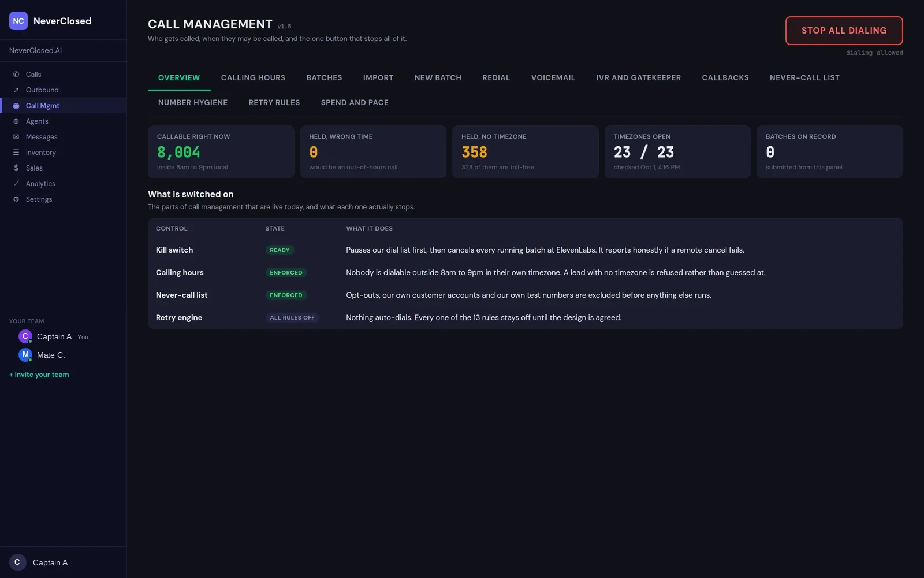This screenshot has height=578, width=924.
Task: Click the Held, Wrong Time card
Action: pos(373,151)
